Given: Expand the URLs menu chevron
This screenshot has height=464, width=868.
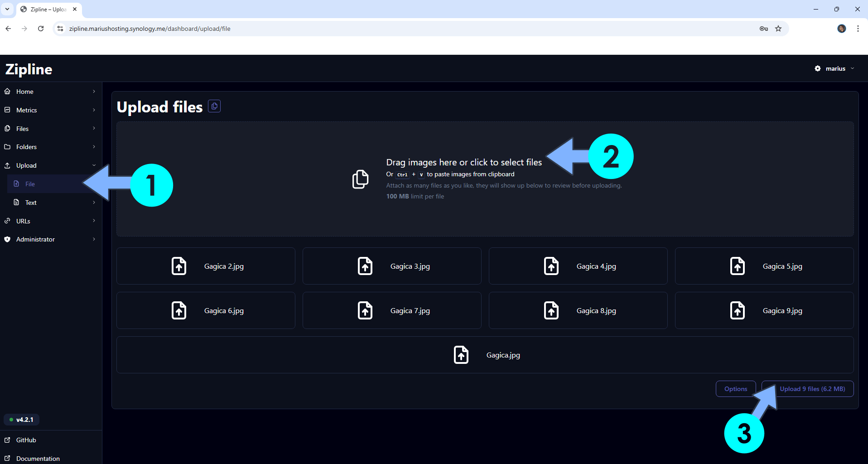Looking at the screenshot, I should pyautogui.click(x=94, y=221).
